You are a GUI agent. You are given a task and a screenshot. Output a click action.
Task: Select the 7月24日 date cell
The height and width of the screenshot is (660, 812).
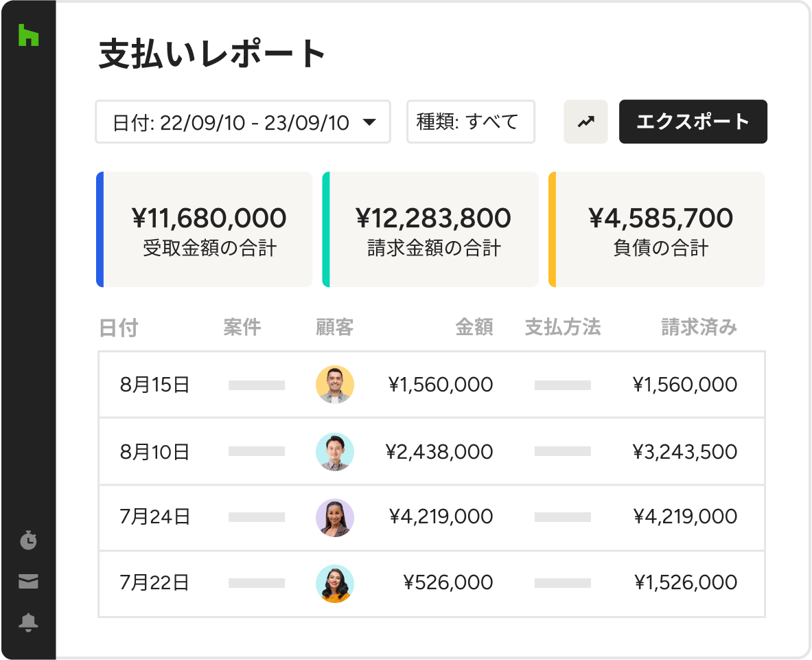point(154,517)
